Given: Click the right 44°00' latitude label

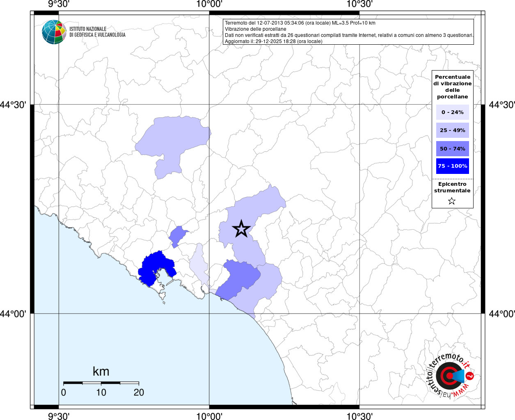Looking at the screenshot, I should (x=501, y=314).
